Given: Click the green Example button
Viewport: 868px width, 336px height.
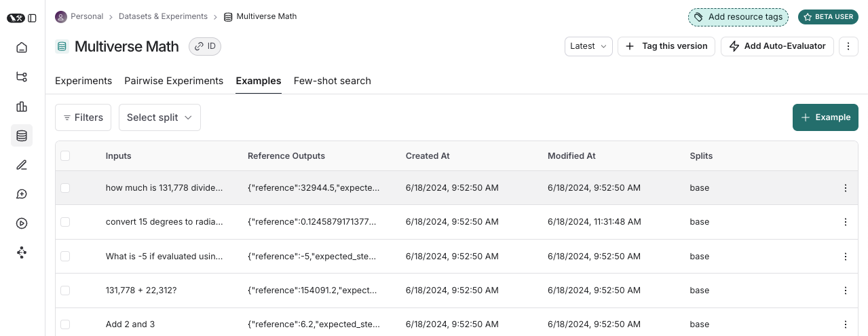Looking at the screenshot, I should [825, 117].
